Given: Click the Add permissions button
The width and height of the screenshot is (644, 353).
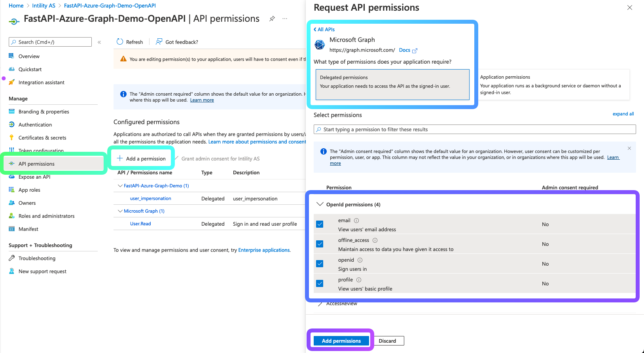Looking at the screenshot, I should (x=341, y=341).
